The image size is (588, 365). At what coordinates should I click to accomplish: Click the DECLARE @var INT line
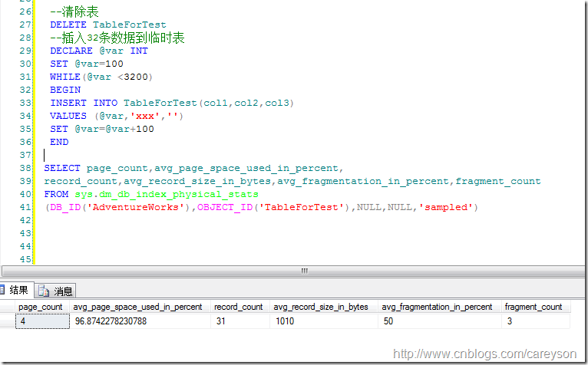(x=99, y=51)
